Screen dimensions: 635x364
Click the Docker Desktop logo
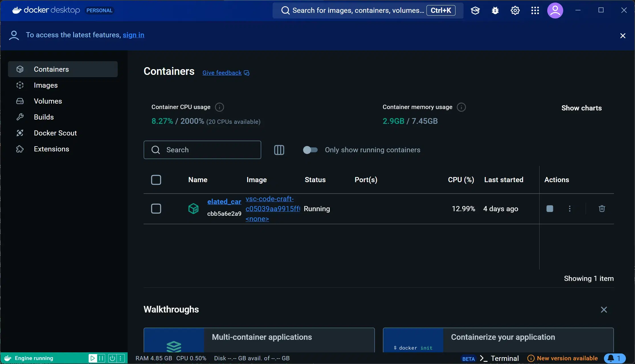click(46, 10)
